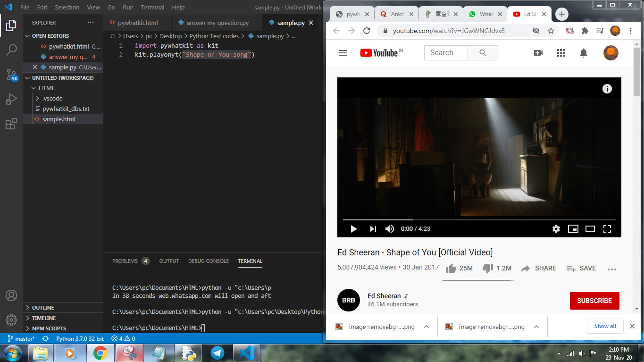Image resolution: width=644 pixels, height=362 pixels.
Task: Open the Run and Debug view
Action: click(11, 99)
